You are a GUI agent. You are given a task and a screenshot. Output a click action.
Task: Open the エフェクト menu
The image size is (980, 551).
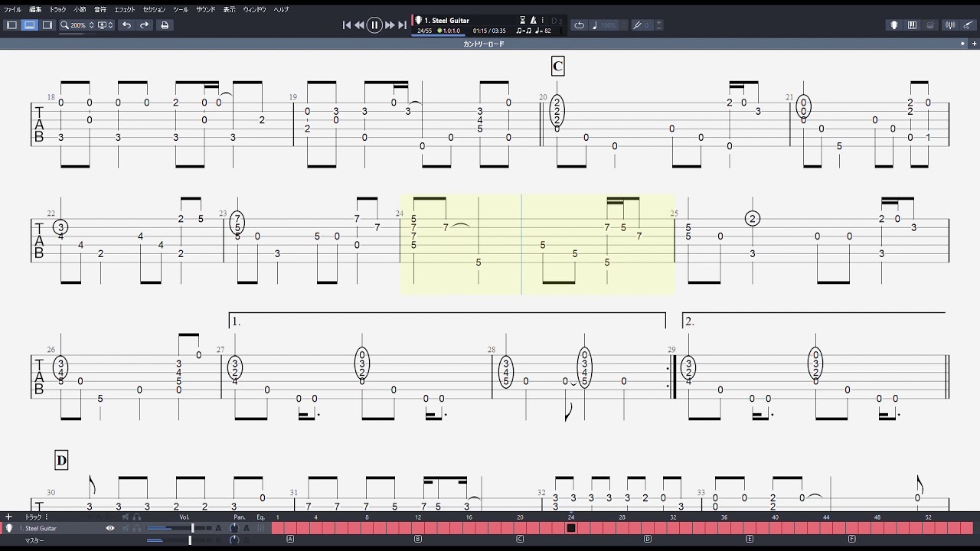[124, 9]
